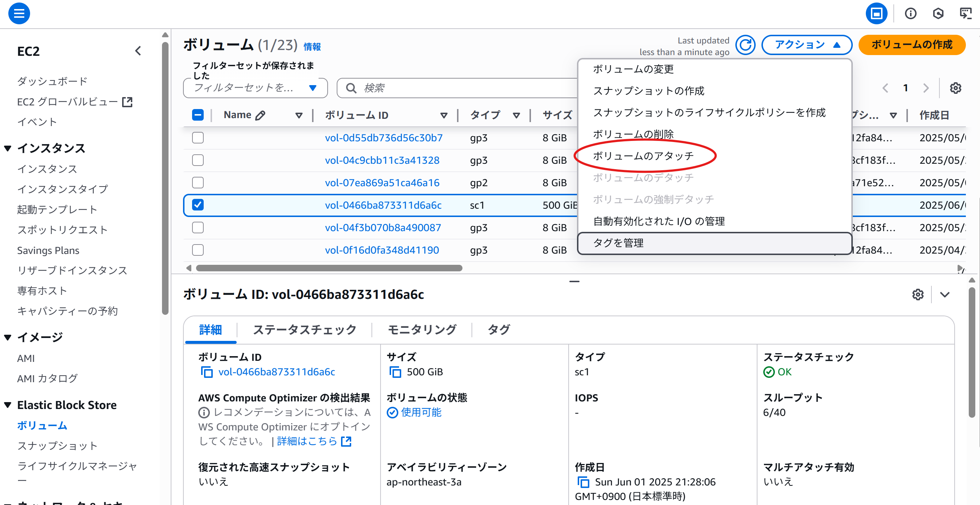Close the アクション dropdown button
The width and height of the screenshot is (980, 505).
806,45
